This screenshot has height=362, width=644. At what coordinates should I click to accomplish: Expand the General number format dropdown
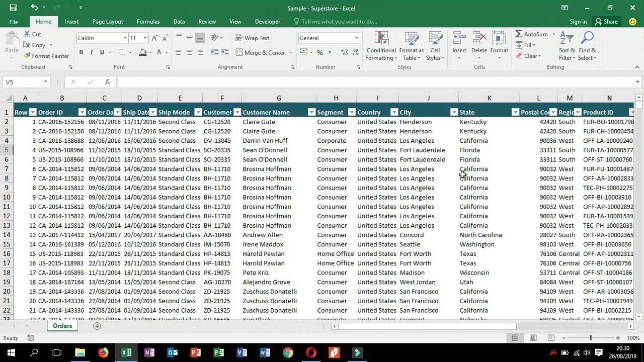[356, 38]
